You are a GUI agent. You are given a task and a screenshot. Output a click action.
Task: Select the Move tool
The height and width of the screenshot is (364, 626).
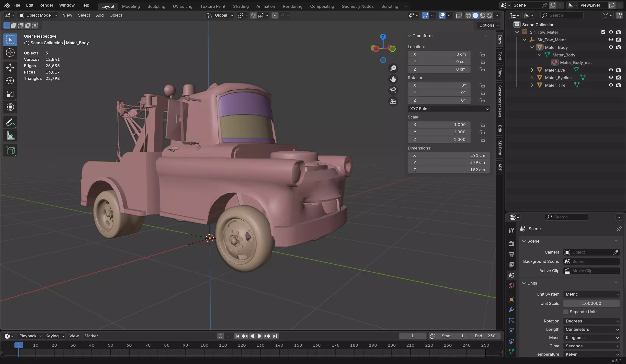[x=10, y=67]
